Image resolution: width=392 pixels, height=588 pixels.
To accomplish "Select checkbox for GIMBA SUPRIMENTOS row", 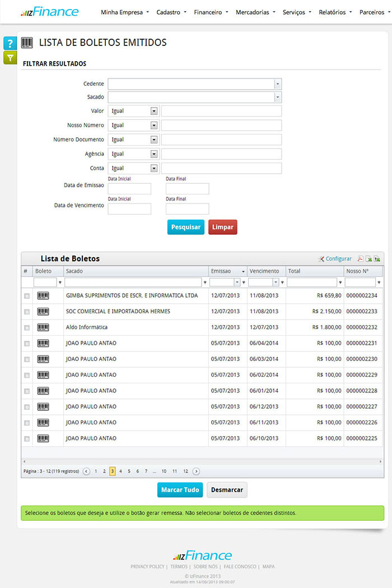I will tap(26, 295).
